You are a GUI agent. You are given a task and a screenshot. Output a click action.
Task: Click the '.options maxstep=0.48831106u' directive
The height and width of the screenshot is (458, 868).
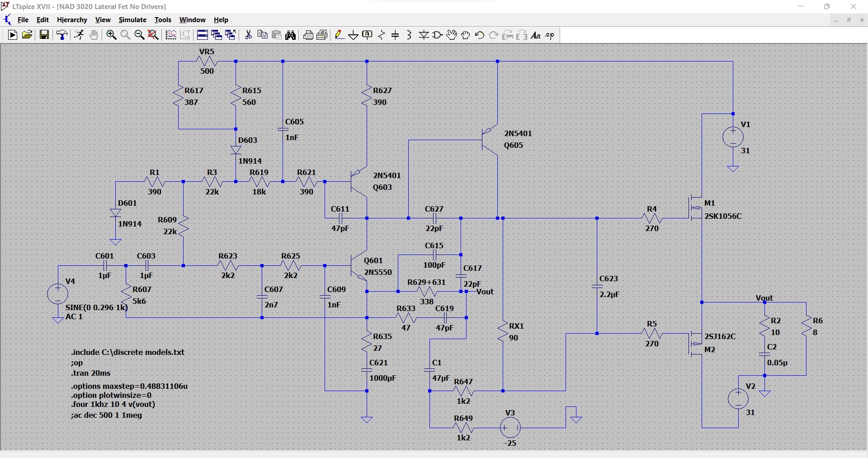[x=129, y=386]
